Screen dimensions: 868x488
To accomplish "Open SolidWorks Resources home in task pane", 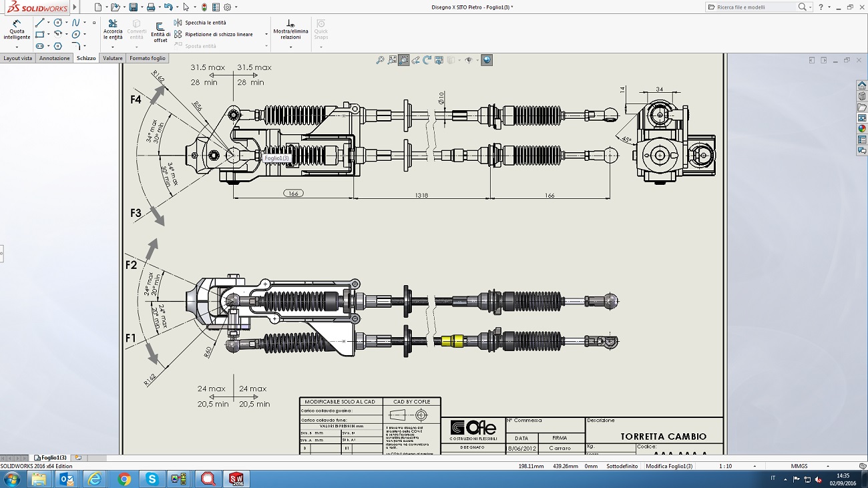I will point(862,85).
